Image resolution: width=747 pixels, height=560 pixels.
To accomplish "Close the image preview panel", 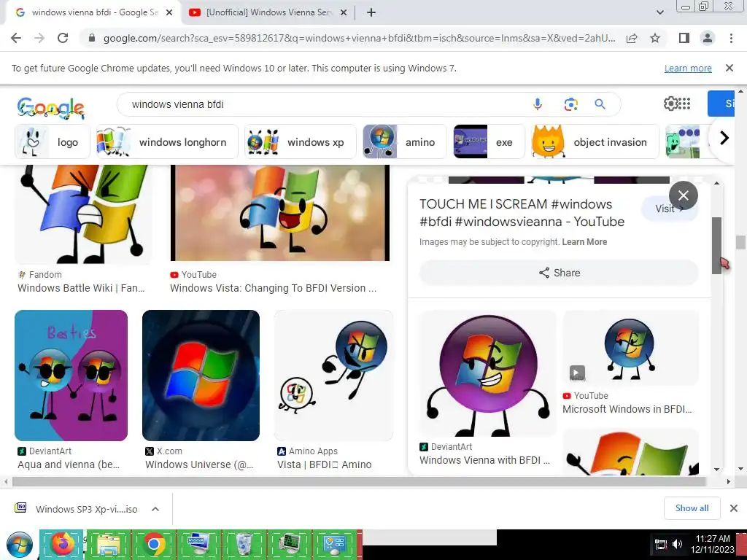I will tap(683, 195).
